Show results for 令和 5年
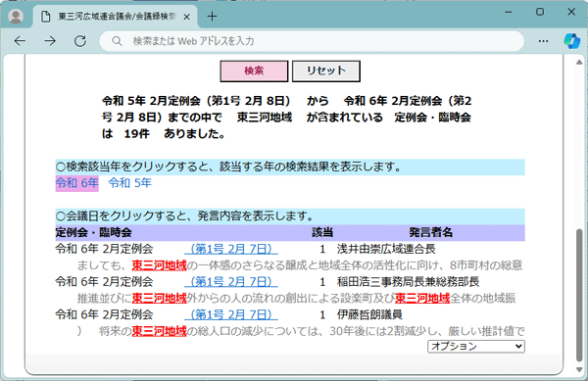 (129, 183)
